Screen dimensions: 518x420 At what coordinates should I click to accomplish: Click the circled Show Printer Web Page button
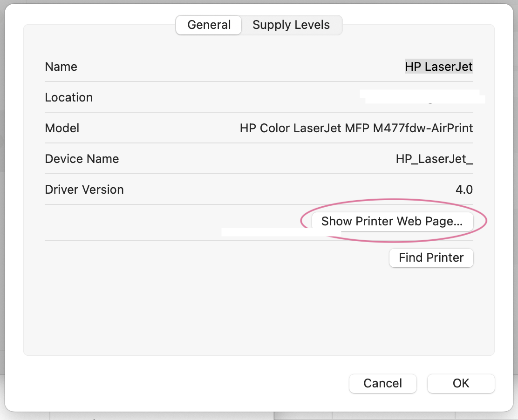point(392,221)
